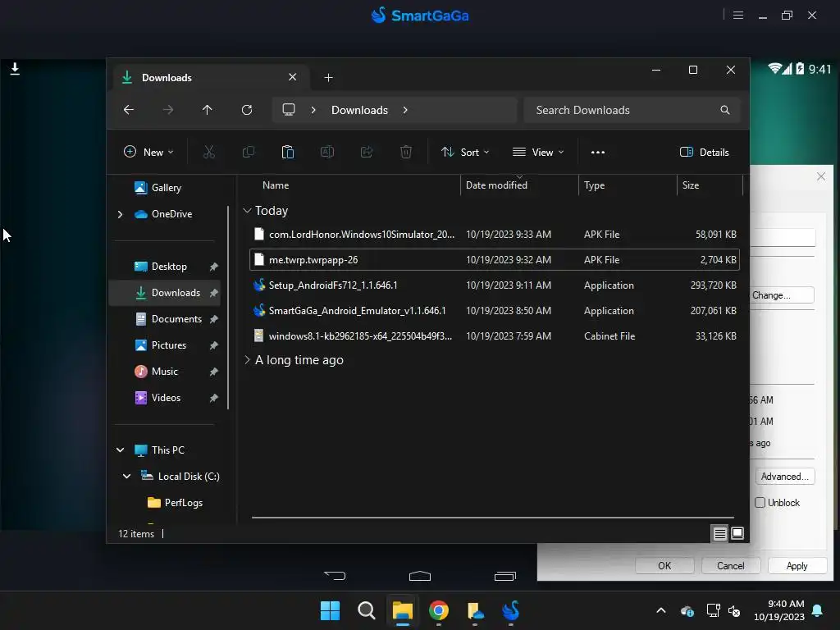Go back with the left arrow
The width and height of the screenshot is (840, 630).
[x=129, y=110]
